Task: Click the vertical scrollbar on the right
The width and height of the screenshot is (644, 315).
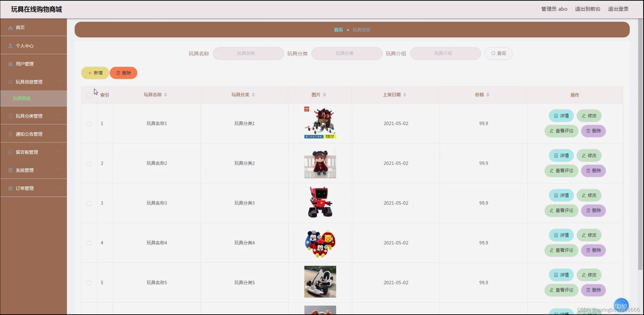Action: [640, 144]
